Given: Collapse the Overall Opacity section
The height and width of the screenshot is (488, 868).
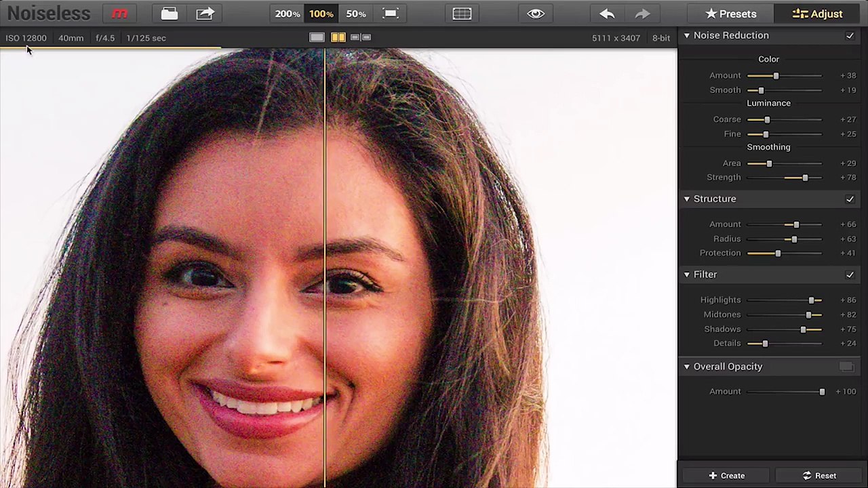Looking at the screenshot, I should tap(687, 367).
